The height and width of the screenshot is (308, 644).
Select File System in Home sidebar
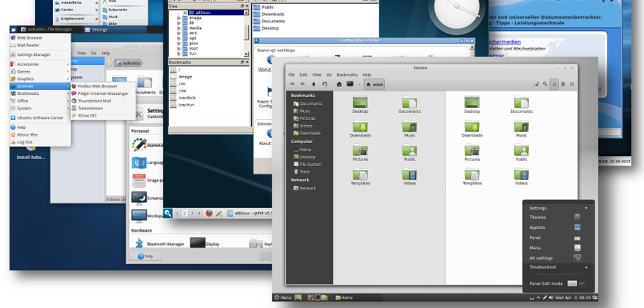[308, 164]
